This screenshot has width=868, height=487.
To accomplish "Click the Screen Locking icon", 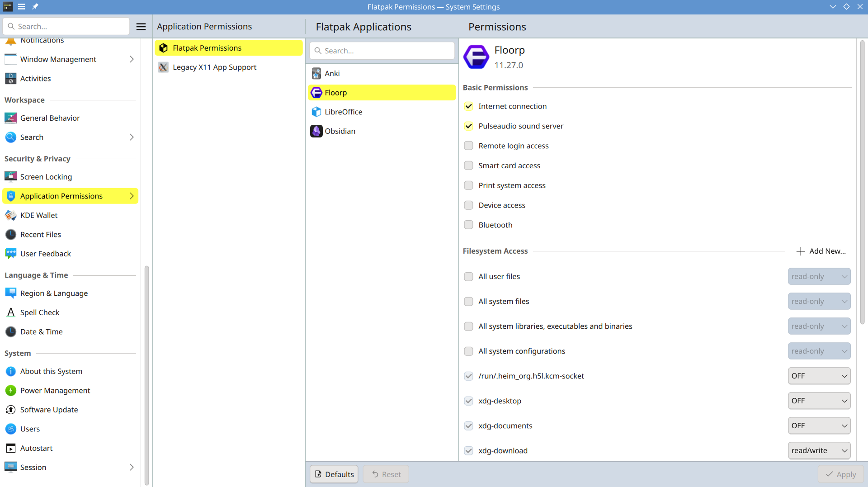I will (x=11, y=177).
